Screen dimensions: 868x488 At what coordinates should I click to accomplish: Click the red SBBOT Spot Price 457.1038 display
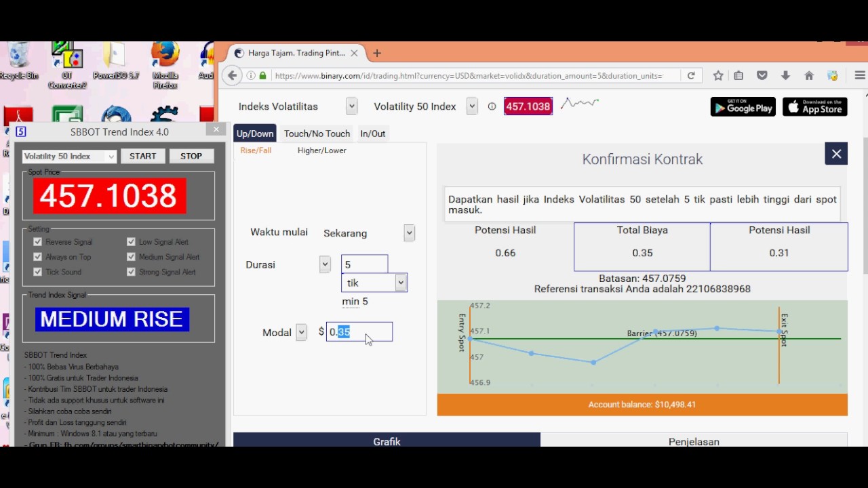pyautogui.click(x=109, y=196)
